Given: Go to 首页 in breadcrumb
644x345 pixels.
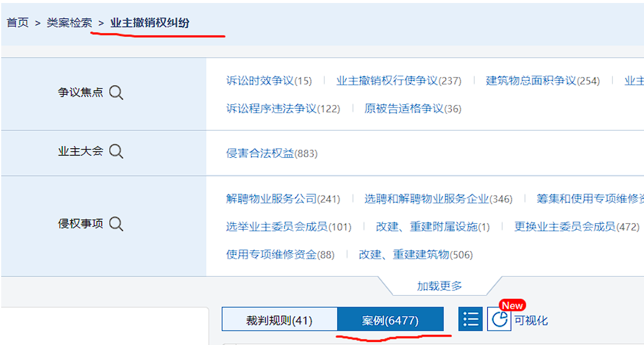Looking at the screenshot, I should tap(17, 23).
